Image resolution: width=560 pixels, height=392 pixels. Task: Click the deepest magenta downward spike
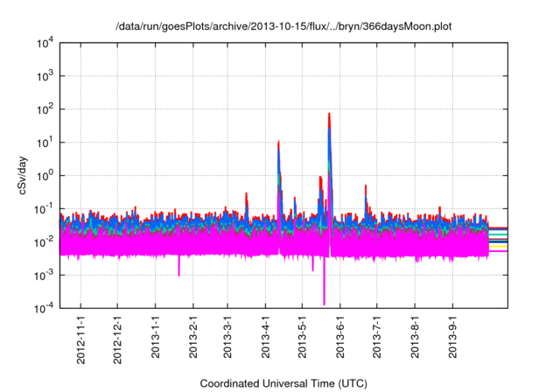click(324, 302)
